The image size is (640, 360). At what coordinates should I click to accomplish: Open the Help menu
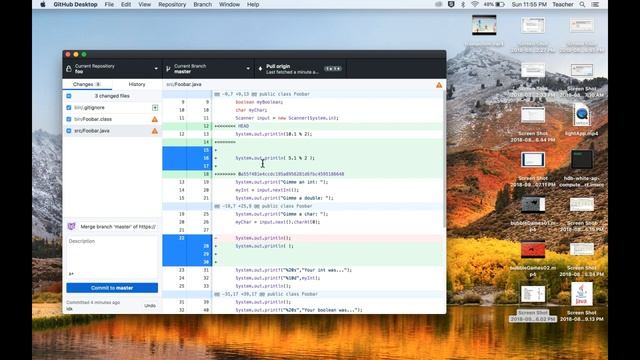(x=253, y=4)
